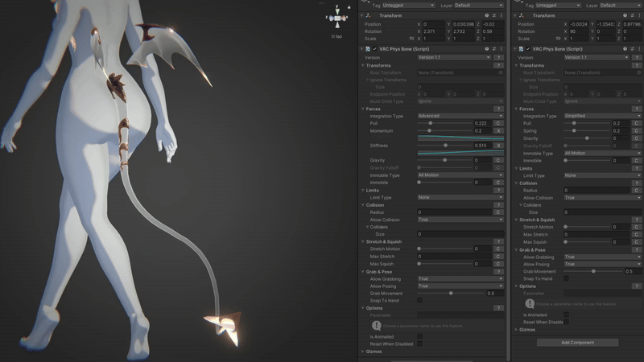Screen dimensions: 644x362
Task: Disable VRC Phys Bone checkbox in right inspector
Action: [528, 49]
